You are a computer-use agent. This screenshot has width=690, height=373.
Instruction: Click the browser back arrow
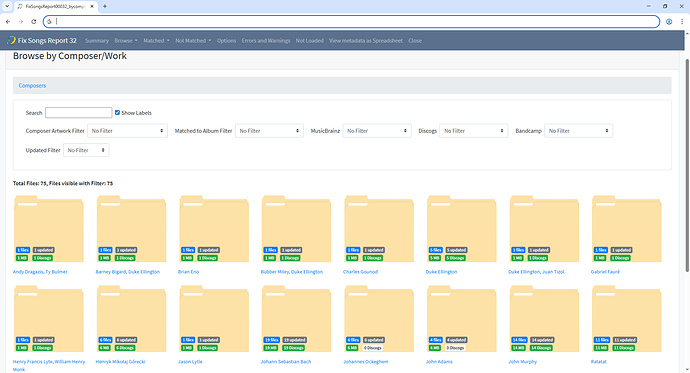pyautogui.click(x=8, y=22)
